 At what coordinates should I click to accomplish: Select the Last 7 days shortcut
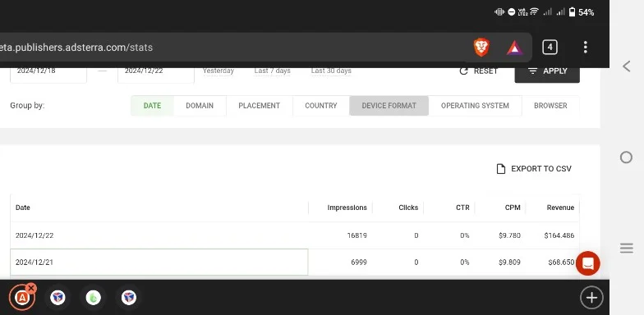273,71
